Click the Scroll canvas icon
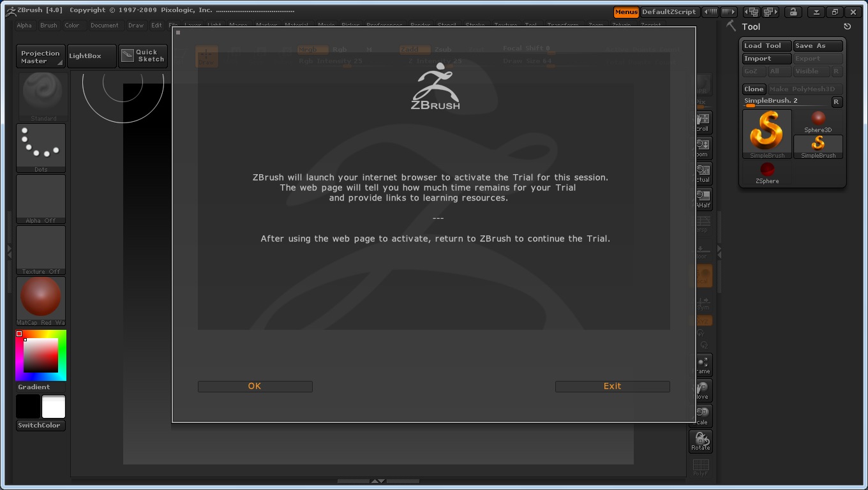The image size is (868, 490). tap(703, 122)
